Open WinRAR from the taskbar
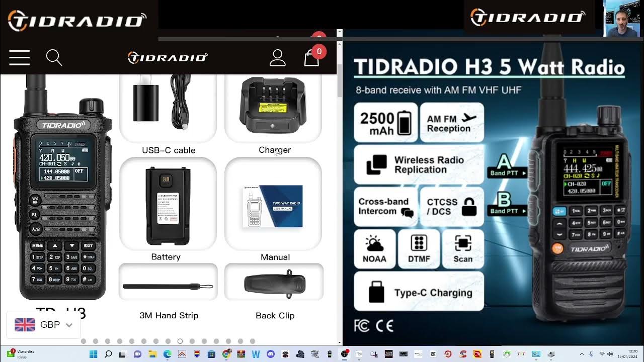The image size is (644, 362). 241,354
